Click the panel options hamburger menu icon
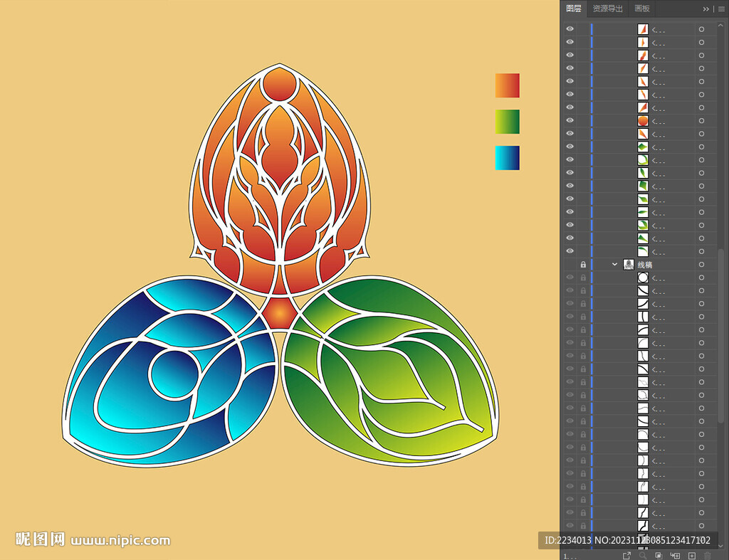The height and width of the screenshot is (560, 729). (720, 9)
